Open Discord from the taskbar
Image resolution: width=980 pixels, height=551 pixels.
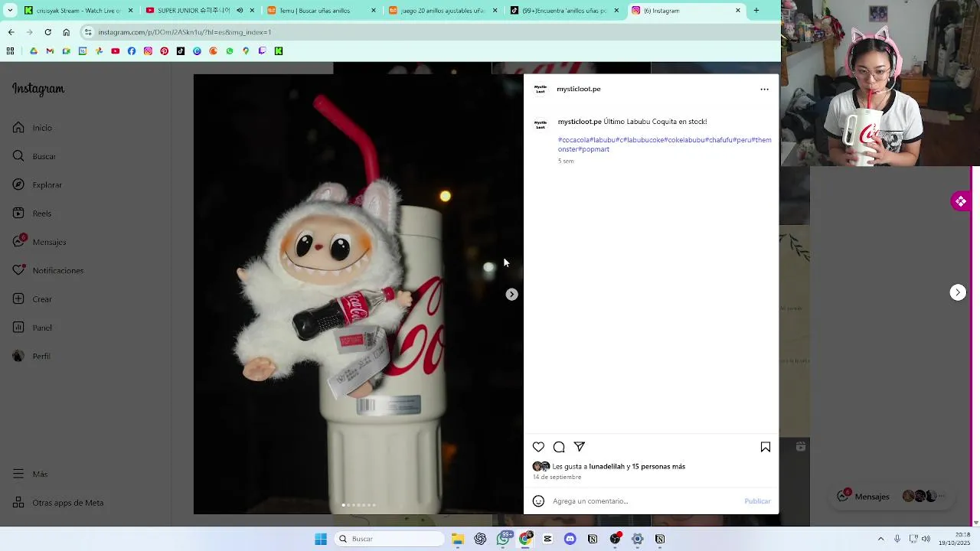(570, 540)
